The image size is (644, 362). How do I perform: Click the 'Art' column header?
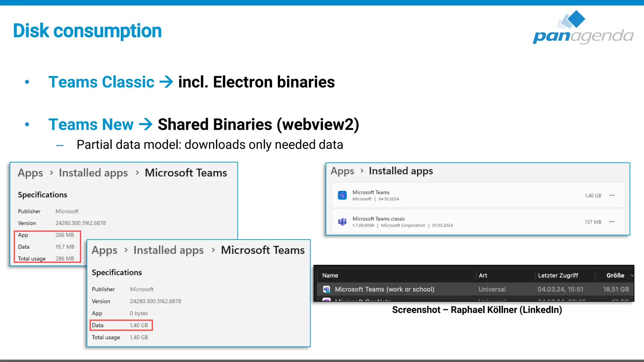click(483, 275)
